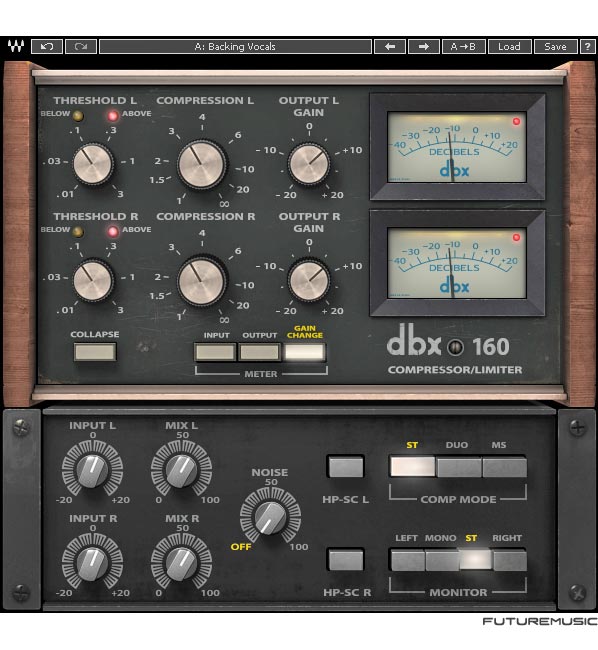Viewport: 598px width, 650px height.
Task: Click the red clip LED on right meter
Action: point(516,238)
